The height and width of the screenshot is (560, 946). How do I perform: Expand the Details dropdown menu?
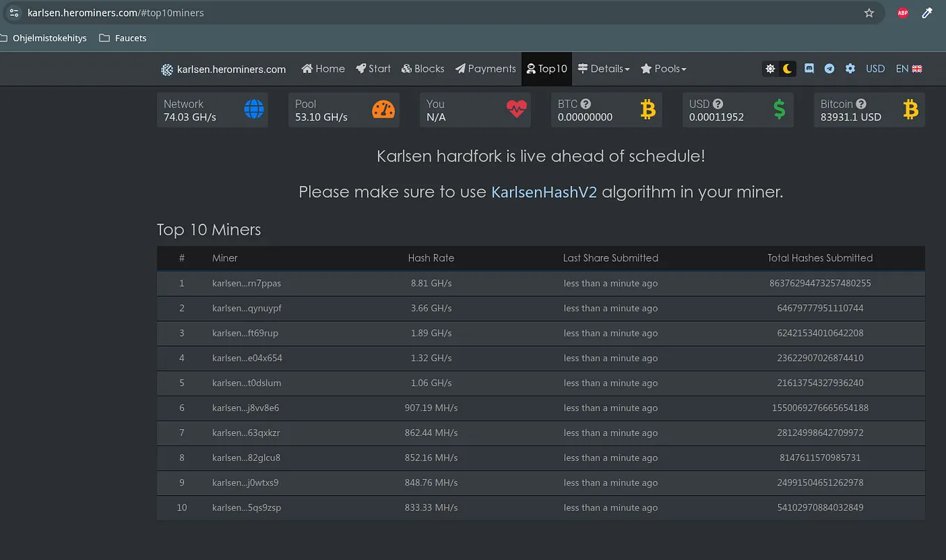click(603, 69)
